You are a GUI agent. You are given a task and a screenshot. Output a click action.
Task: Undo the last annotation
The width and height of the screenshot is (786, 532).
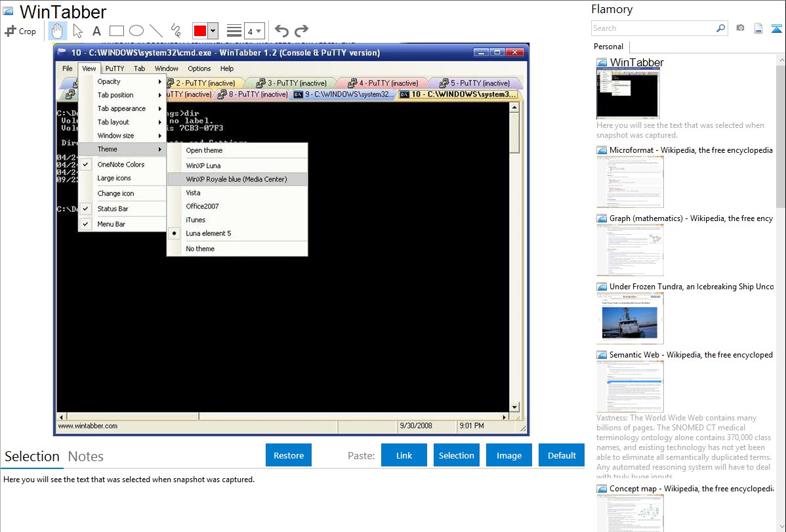coord(281,31)
